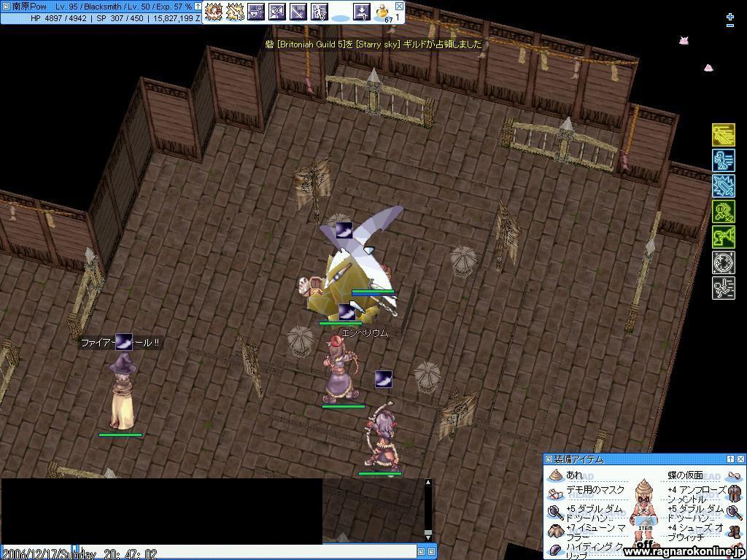Click the chat scrollbar down arrow
Image resolution: width=747 pixels, height=560 pixels.
(x=427, y=537)
